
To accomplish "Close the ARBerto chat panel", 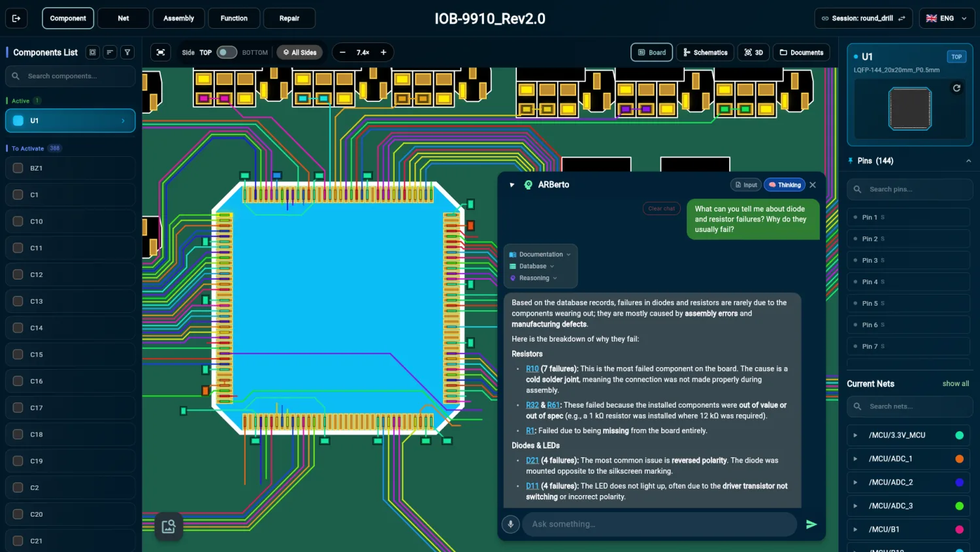I will pyautogui.click(x=813, y=185).
